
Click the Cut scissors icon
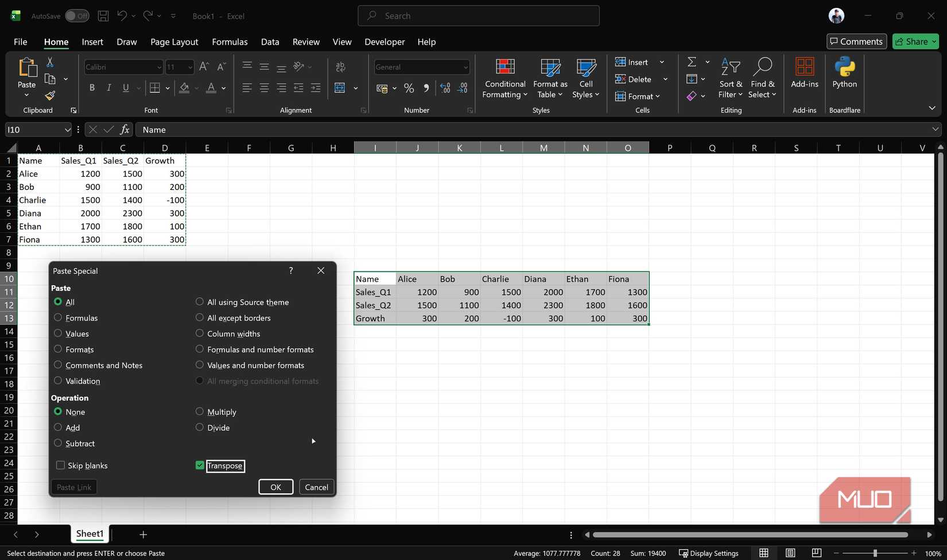point(50,62)
